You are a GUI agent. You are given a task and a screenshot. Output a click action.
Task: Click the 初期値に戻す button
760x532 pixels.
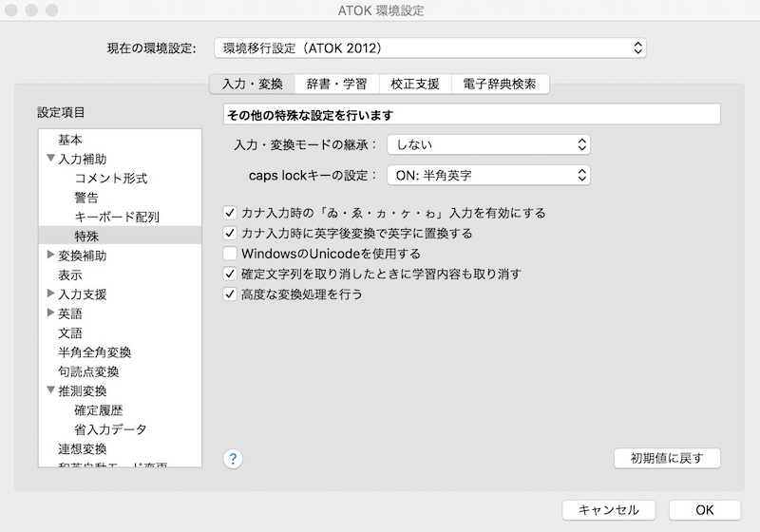tap(667, 458)
